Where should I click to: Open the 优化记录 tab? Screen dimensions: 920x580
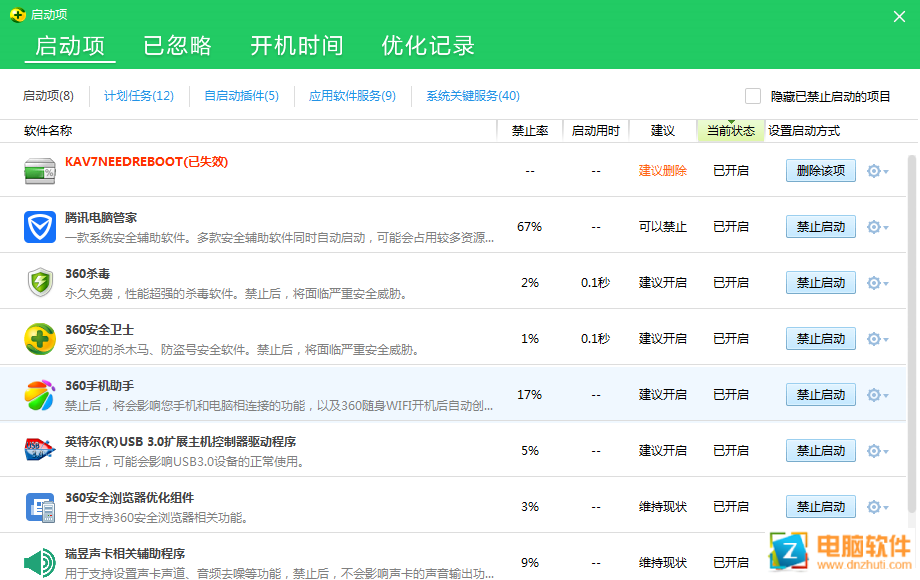[x=428, y=46]
